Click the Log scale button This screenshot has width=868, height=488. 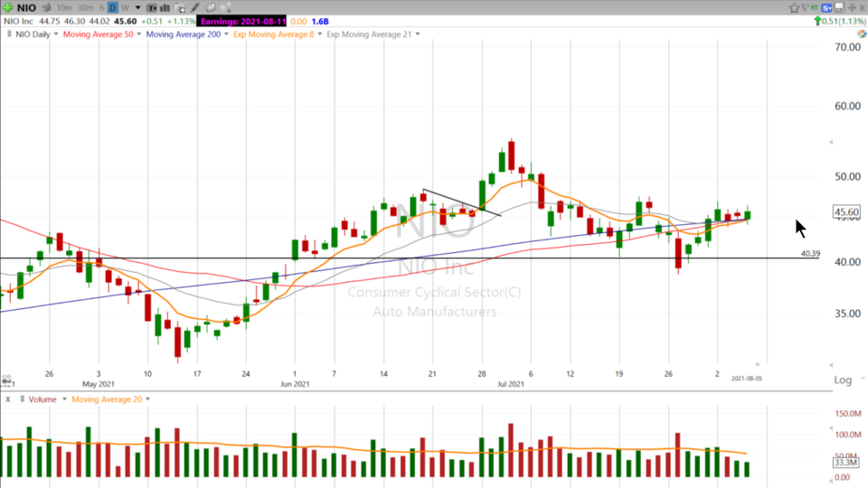point(843,380)
